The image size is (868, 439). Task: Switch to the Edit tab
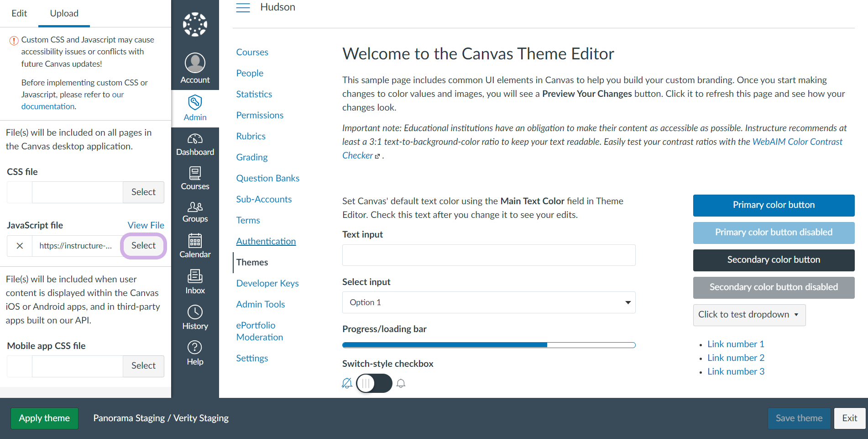click(19, 13)
